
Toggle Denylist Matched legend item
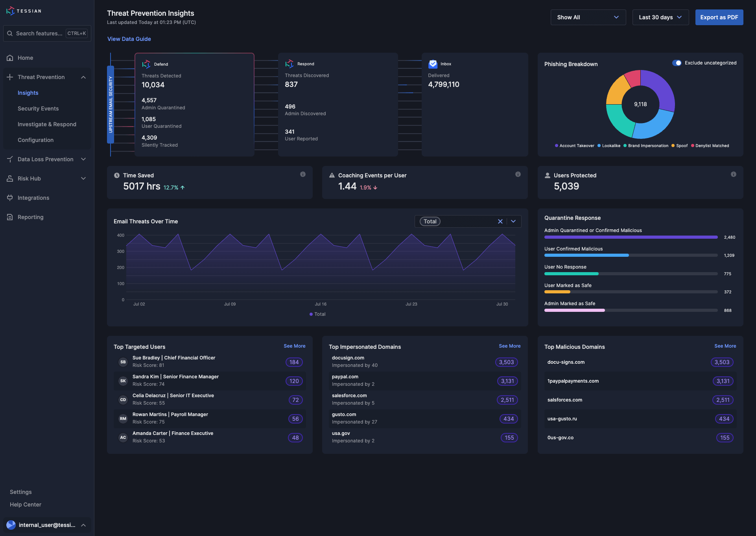pyautogui.click(x=710, y=146)
